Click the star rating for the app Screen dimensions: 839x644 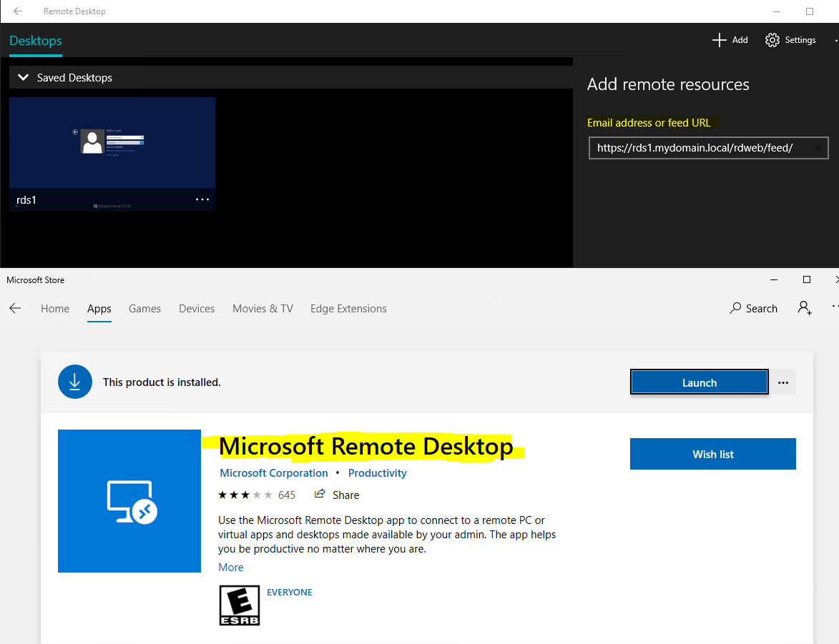245,495
